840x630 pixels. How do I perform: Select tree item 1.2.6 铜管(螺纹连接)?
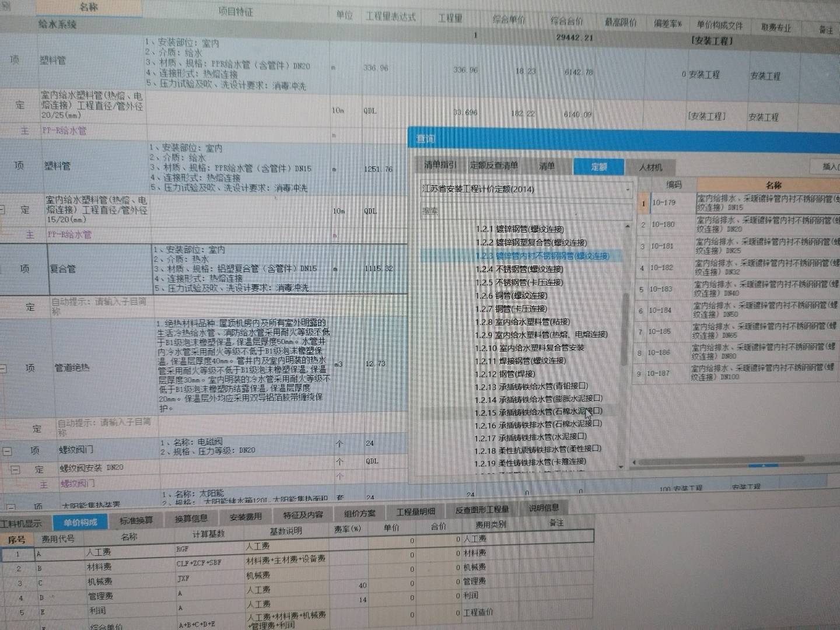(511, 296)
